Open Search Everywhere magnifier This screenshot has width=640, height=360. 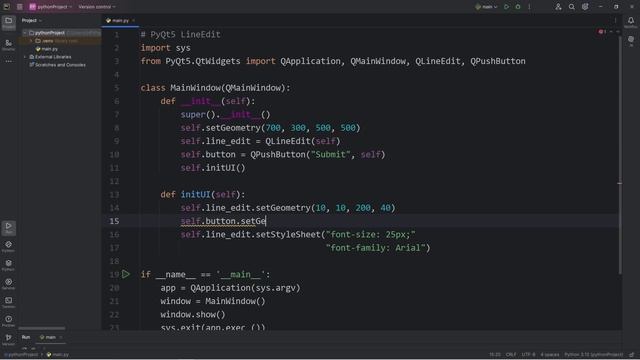(572, 7)
